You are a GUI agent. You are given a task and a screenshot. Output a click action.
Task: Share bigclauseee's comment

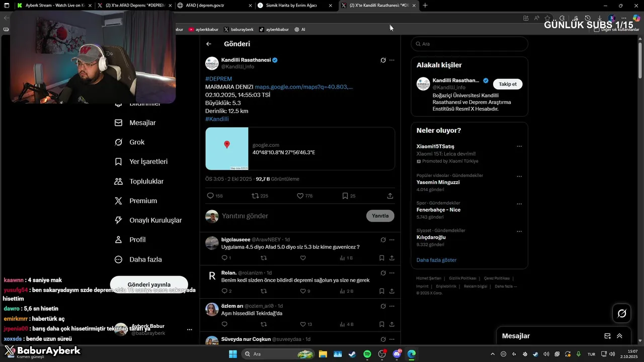click(x=391, y=258)
